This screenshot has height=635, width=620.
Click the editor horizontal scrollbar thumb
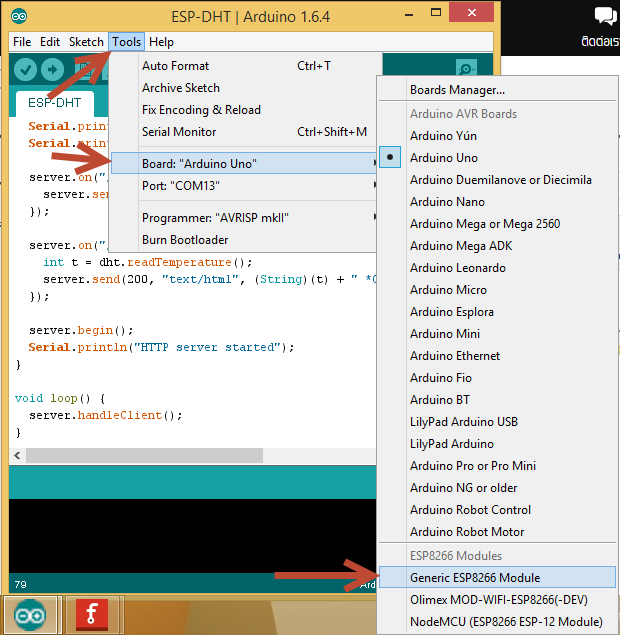click(145, 455)
